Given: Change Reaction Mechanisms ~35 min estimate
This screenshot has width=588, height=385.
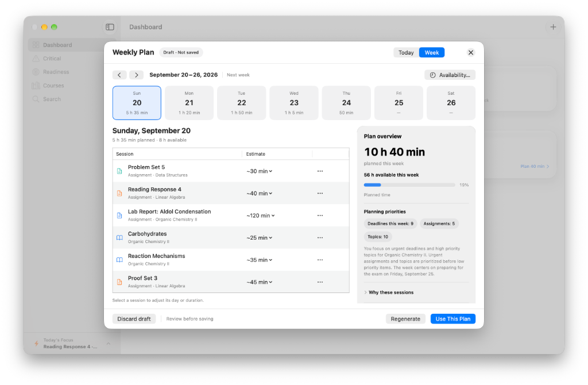Looking at the screenshot, I should tap(260, 260).
